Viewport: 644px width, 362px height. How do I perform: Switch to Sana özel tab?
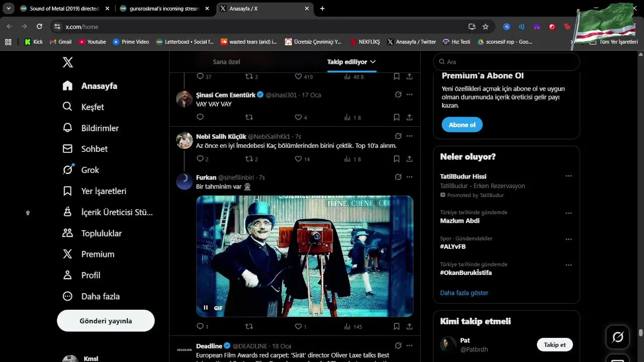[226, 62]
